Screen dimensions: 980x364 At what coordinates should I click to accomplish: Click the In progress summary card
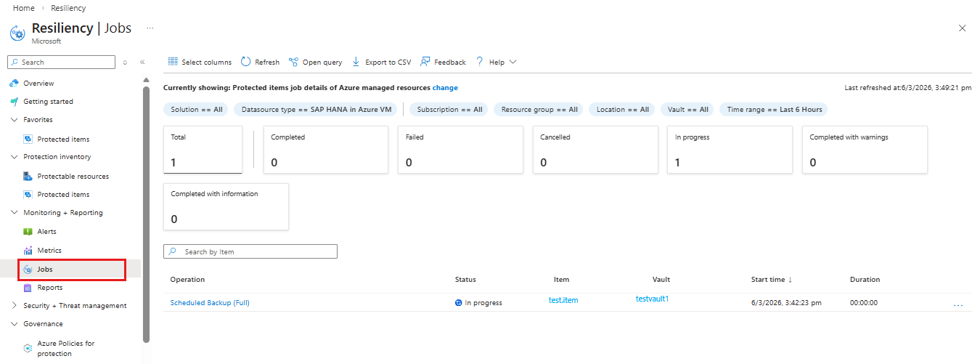[730, 150]
